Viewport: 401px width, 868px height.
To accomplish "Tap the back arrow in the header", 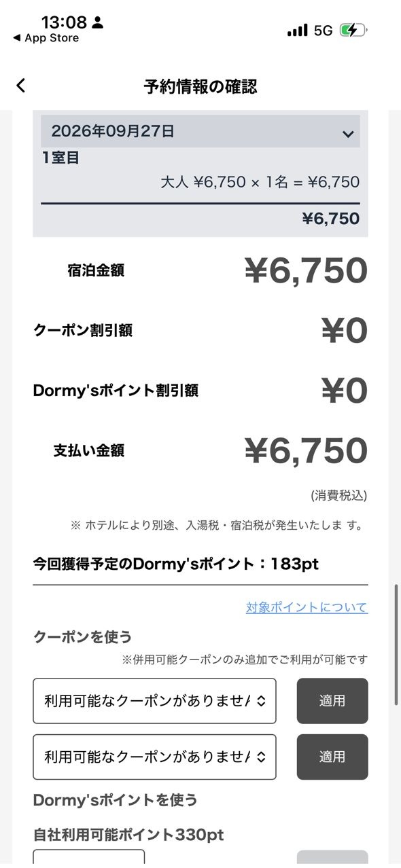I will 20,86.
